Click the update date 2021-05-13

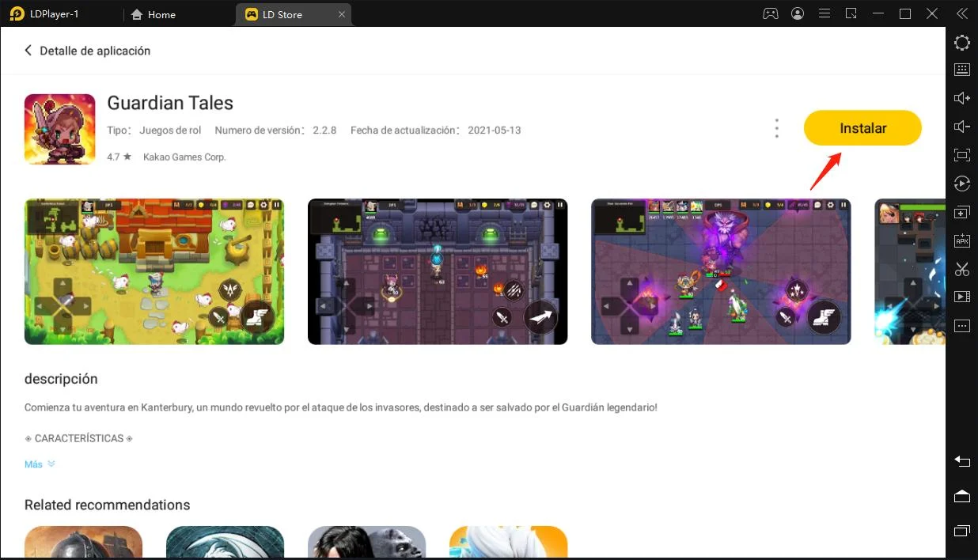495,131
